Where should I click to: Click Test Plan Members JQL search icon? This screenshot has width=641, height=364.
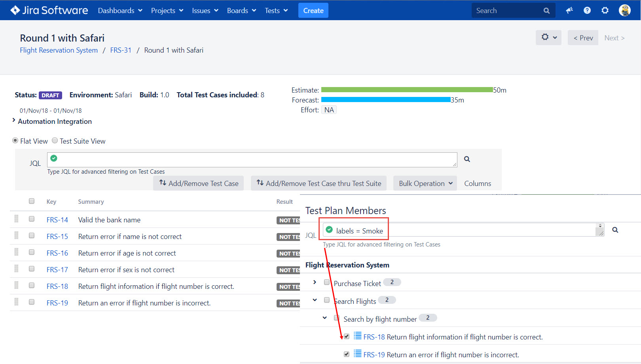615,230
